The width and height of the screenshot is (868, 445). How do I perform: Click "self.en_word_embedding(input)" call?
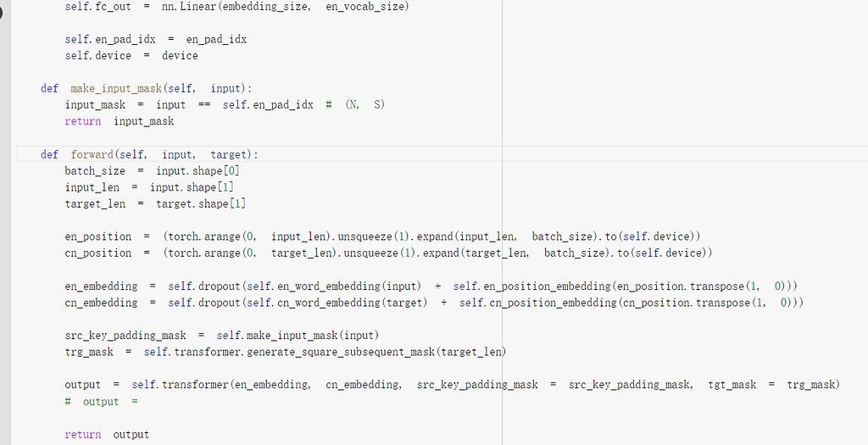pyautogui.click(x=334, y=286)
